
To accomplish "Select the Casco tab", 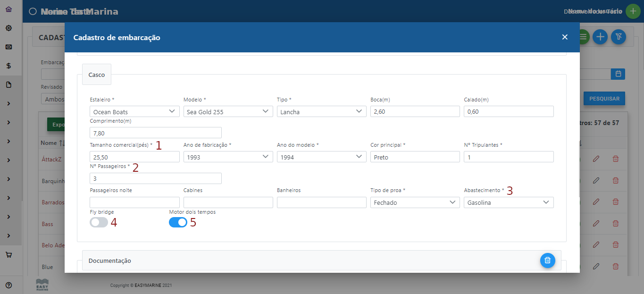I will click(x=97, y=75).
